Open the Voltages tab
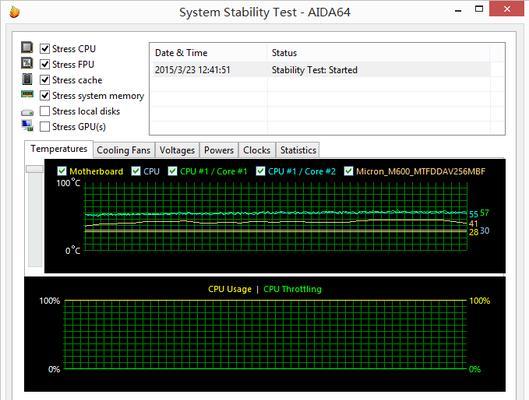529x400 pixels. coord(177,150)
